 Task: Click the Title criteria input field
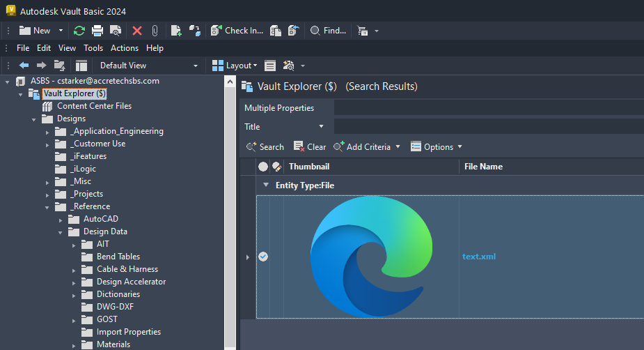click(489, 127)
